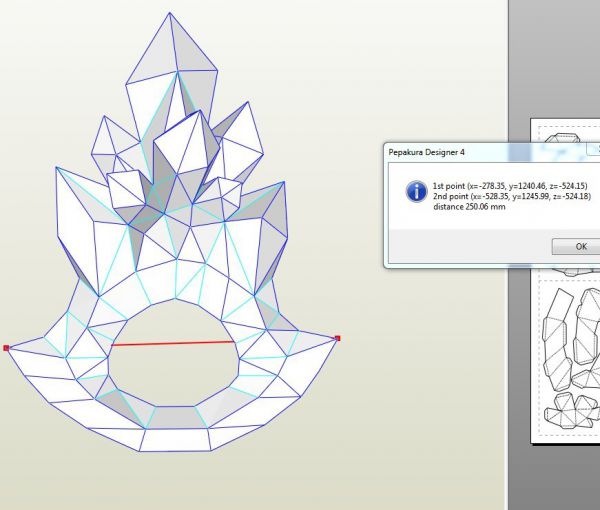Click OK in the Pepakura Designer dialog

[580, 246]
